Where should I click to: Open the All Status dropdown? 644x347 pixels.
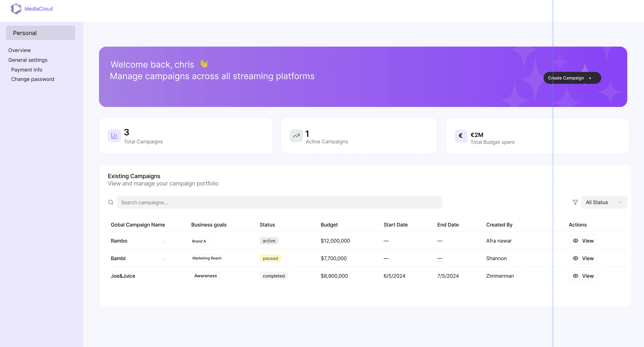click(x=604, y=202)
